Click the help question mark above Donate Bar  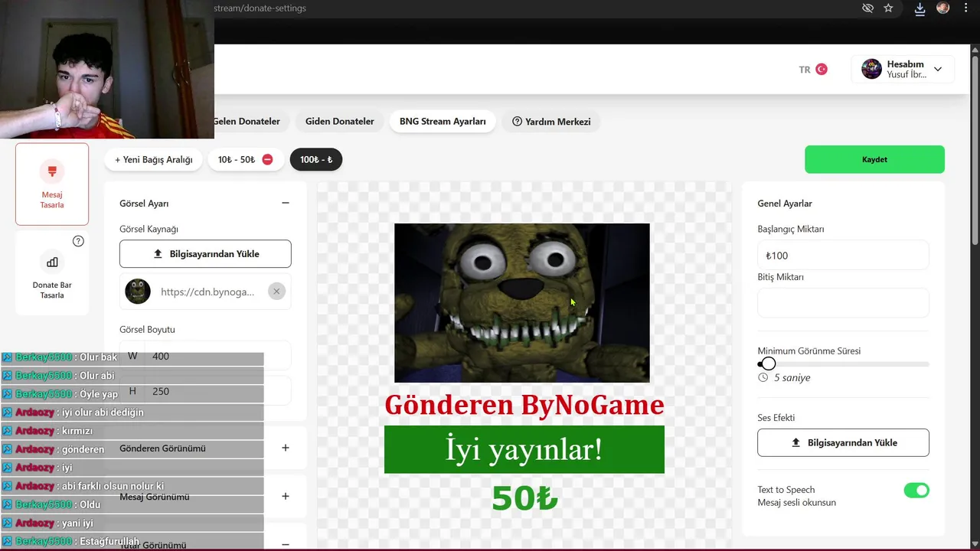point(78,241)
